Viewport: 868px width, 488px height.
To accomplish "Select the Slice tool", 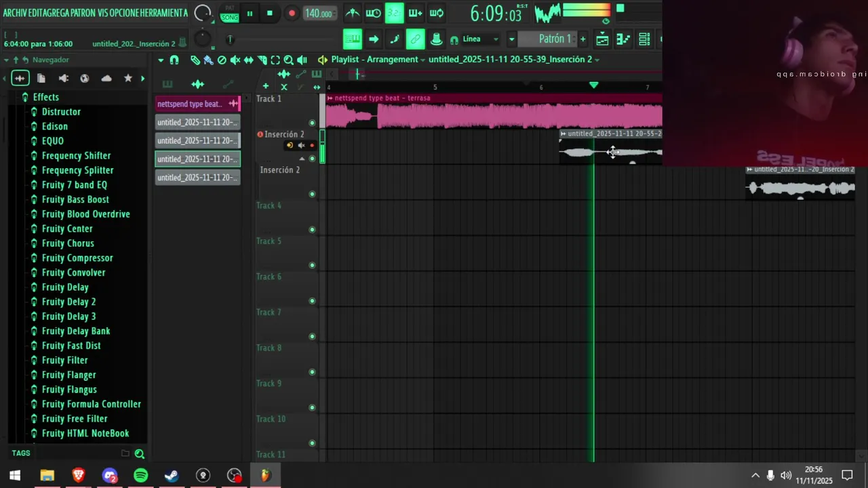I will click(262, 60).
